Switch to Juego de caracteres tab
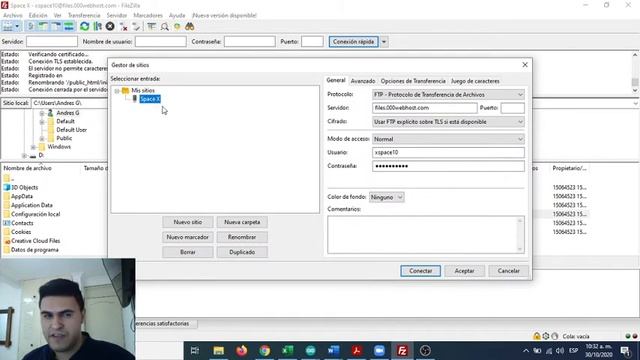This screenshot has height=360, width=640. click(x=475, y=81)
